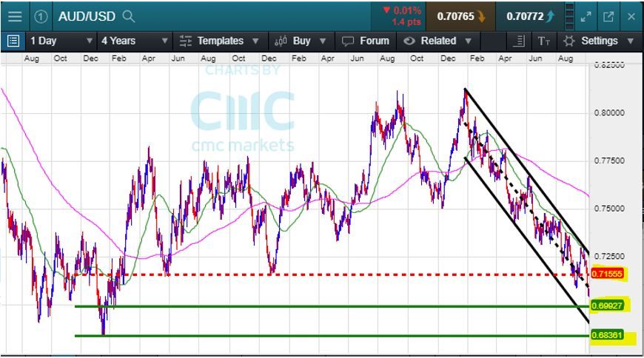
Task: Open the Buy order dropdown
Action: point(301,41)
